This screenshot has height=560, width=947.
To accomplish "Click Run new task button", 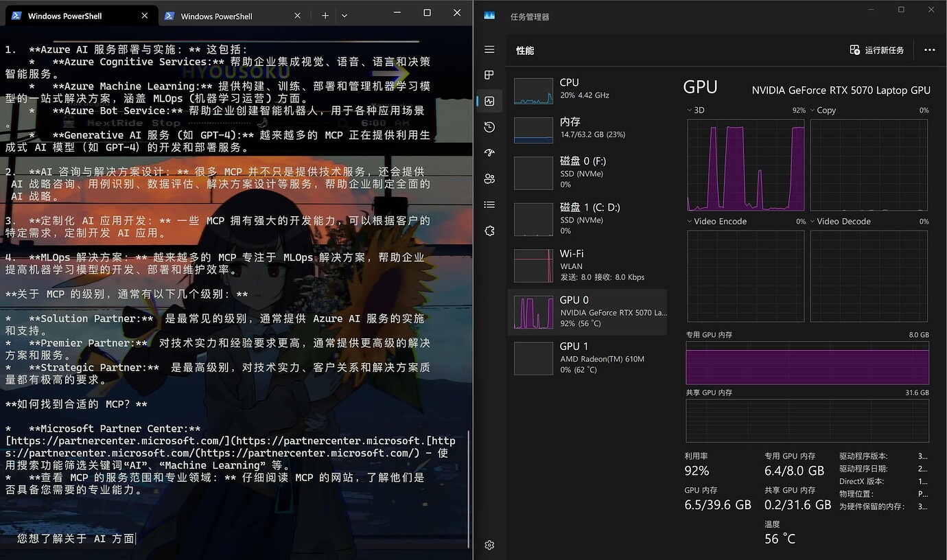I will pyautogui.click(x=877, y=50).
